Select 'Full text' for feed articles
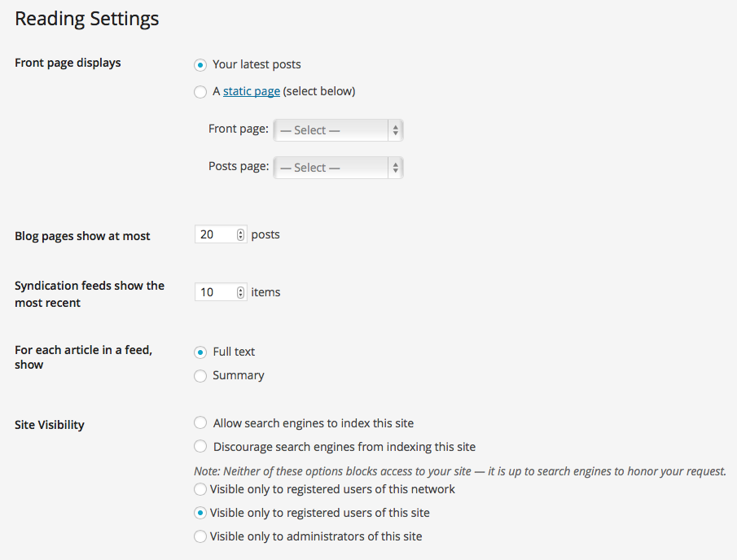 200,352
